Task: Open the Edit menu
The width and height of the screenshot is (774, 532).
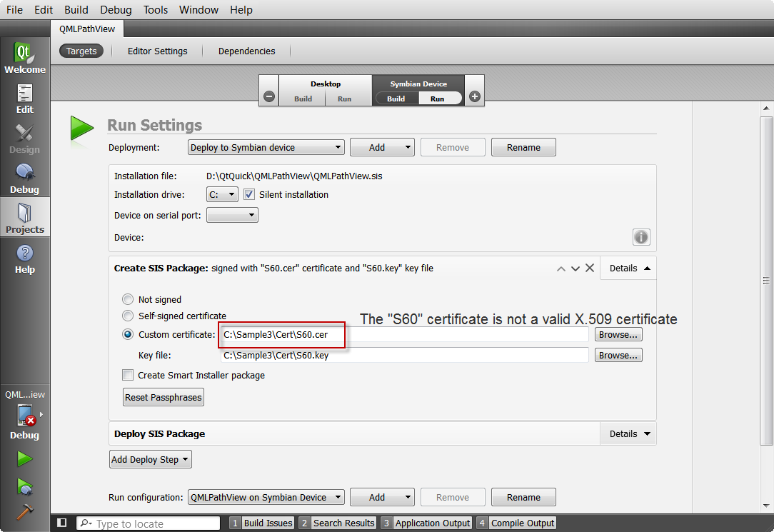Action: click(x=44, y=10)
